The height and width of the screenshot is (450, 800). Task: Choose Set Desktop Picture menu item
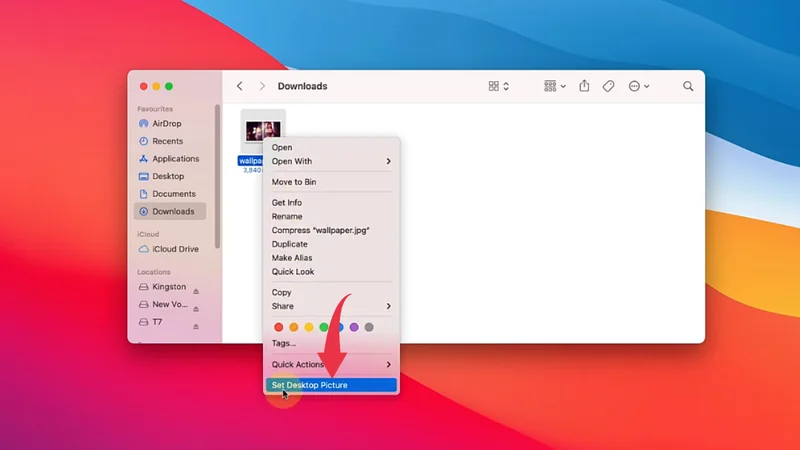tap(330, 385)
